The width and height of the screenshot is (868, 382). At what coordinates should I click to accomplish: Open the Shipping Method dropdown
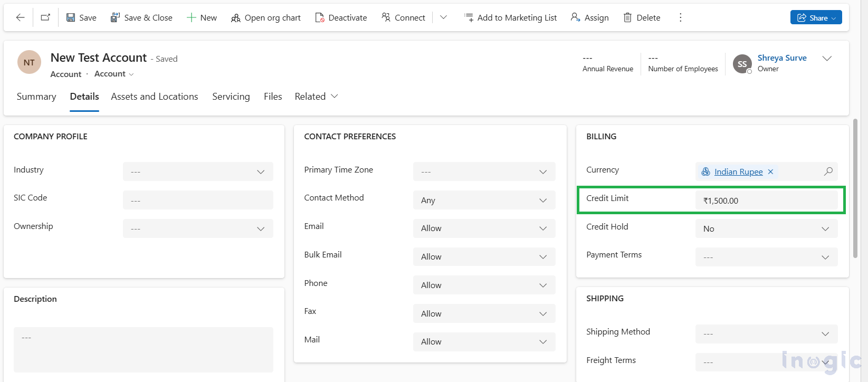(x=766, y=333)
